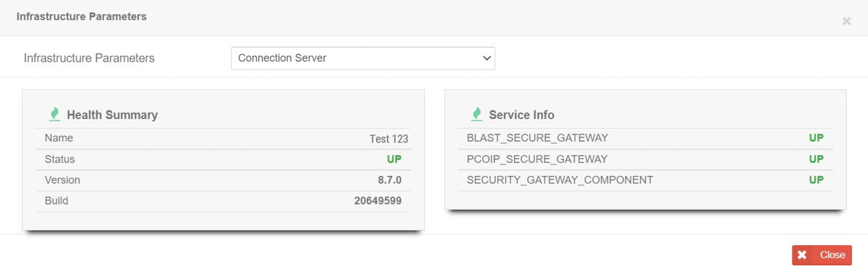Select the SECURITY_GATEWAY_COMPONENT service row
The width and height of the screenshot is (868, 276).
point(560,180)
